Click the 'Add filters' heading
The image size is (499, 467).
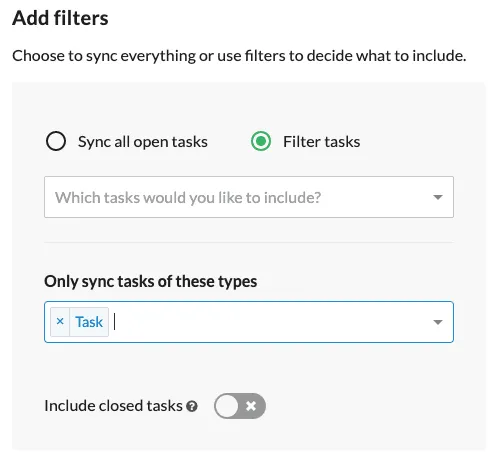click(x=60, y=18)
